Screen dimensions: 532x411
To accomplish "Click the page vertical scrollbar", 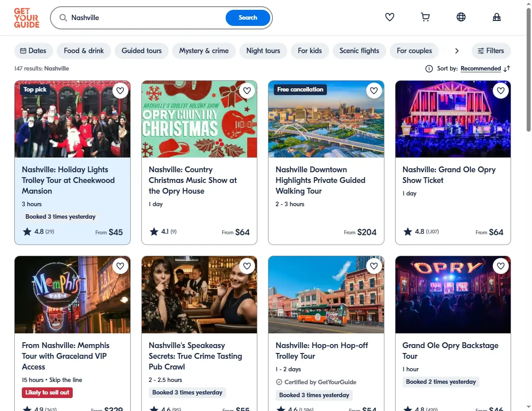I will pos(528,70).
